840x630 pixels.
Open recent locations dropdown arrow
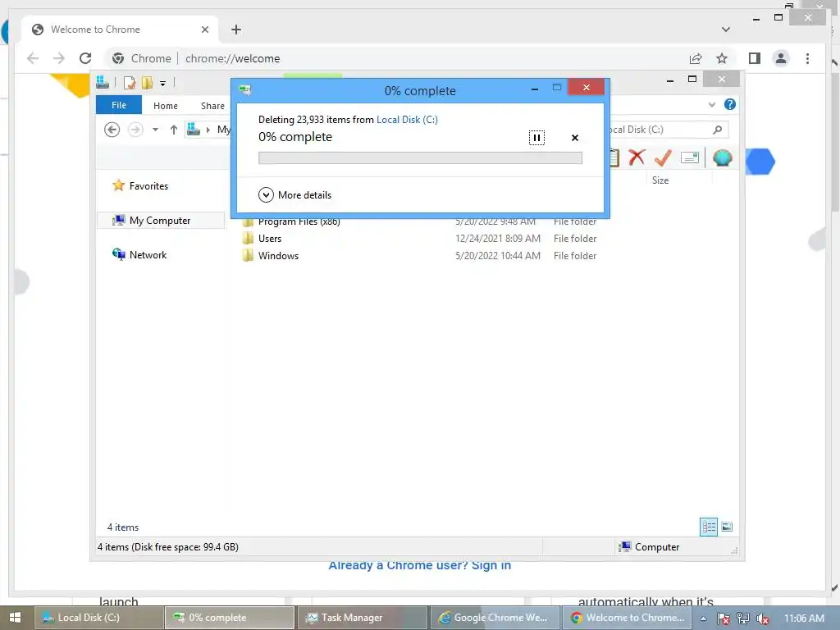click(155, 130)
